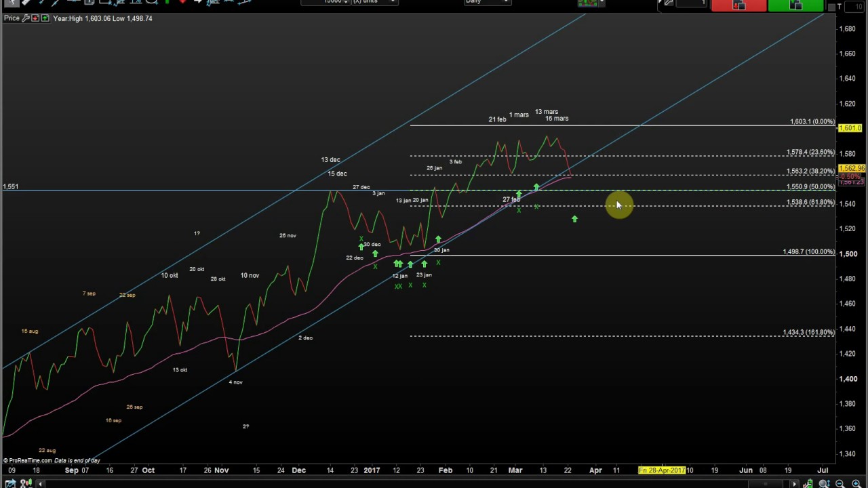Screen dimensions: 868x488
Task: Click the 1,680 price axis label
Action: tap(848, 29)
